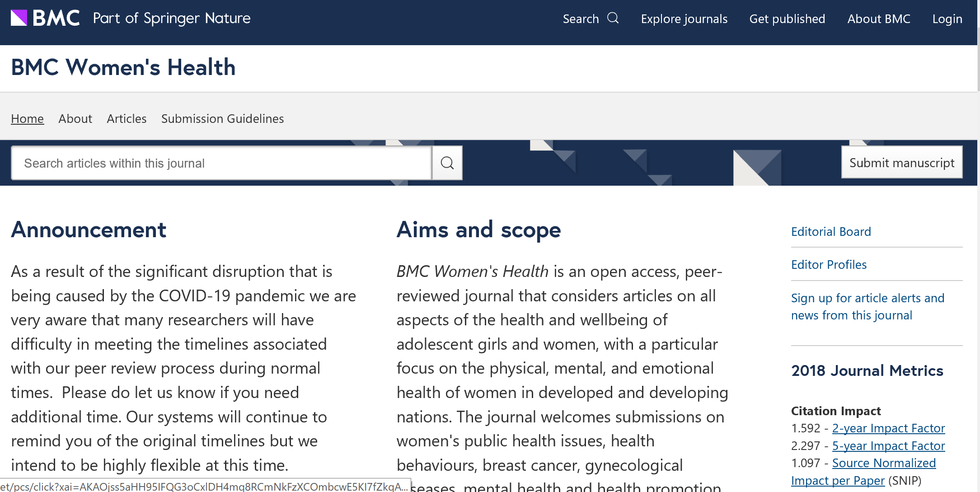Image resolution: width=980 pixels, height=492 pixels.
Task: Click the Announcement heading
Action: 89,230
